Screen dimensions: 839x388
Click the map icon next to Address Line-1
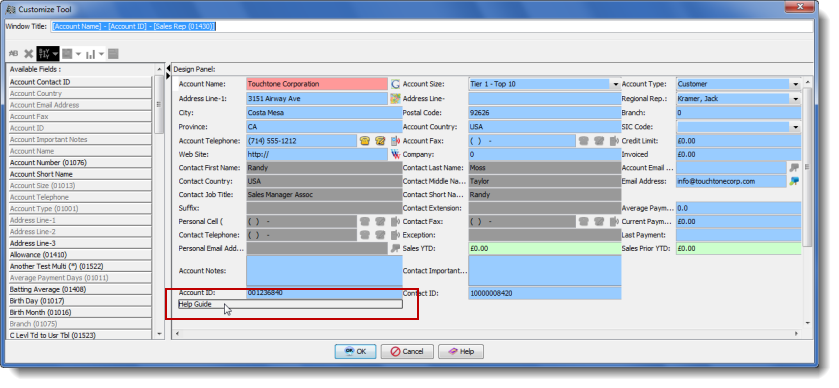395,98
